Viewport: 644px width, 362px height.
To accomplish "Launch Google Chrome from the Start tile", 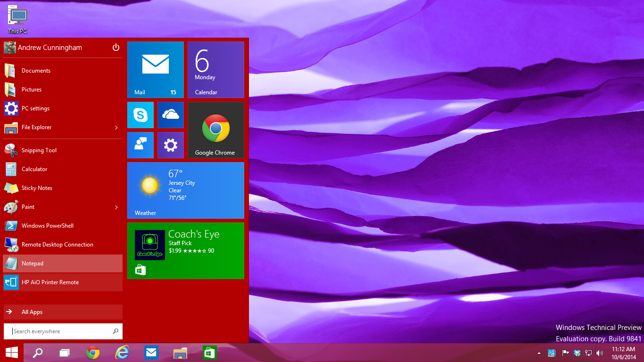I will (x=215, y=130).
